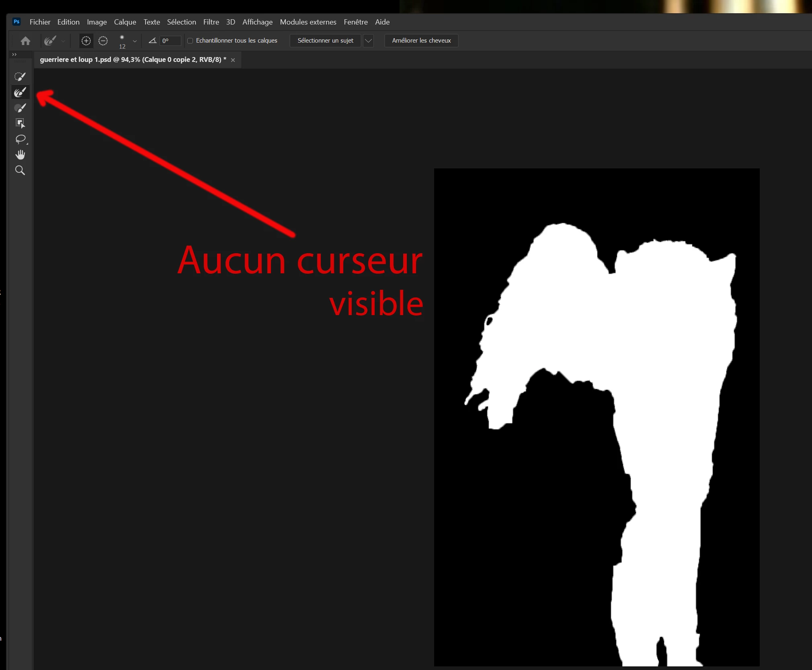
Task: Expand arrow next to 'Sélectionner un sujet'
Action: pos(368,41)
